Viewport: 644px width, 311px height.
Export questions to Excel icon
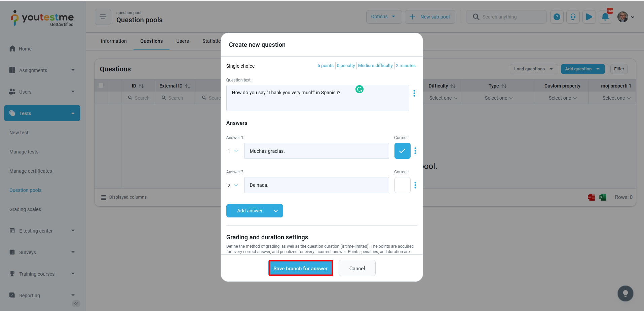pos(603,197)
